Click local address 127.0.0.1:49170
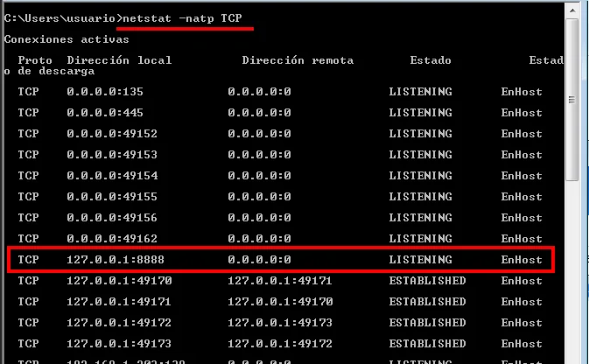This screenshot has height=364, width=589. (x=119, y=281)
